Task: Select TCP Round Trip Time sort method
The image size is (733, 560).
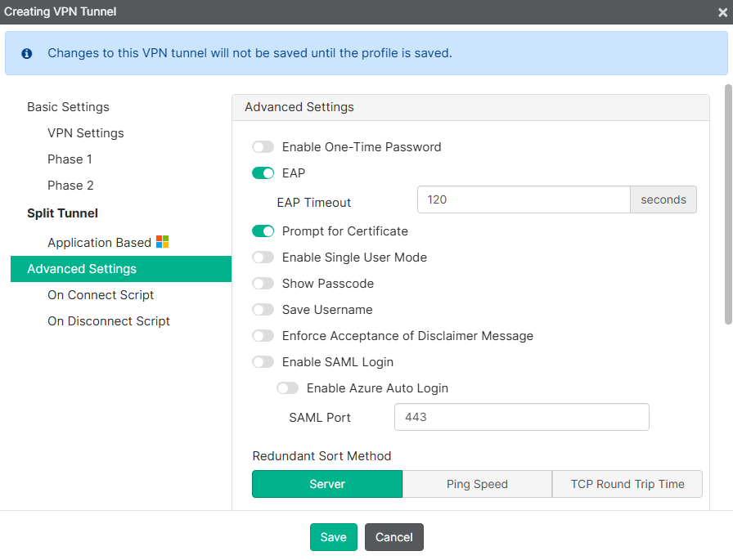Action: pyautogui.click(x=627, y=484)
